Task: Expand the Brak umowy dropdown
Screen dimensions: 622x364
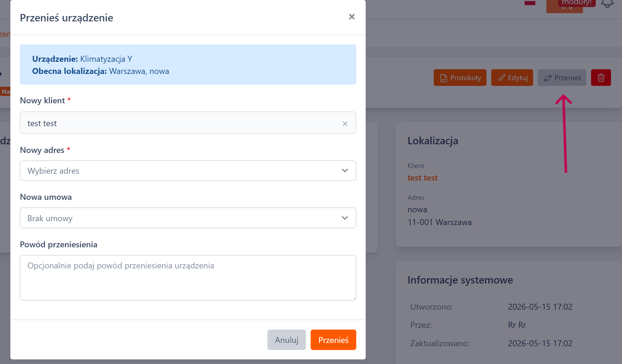Action: (188, 218)
